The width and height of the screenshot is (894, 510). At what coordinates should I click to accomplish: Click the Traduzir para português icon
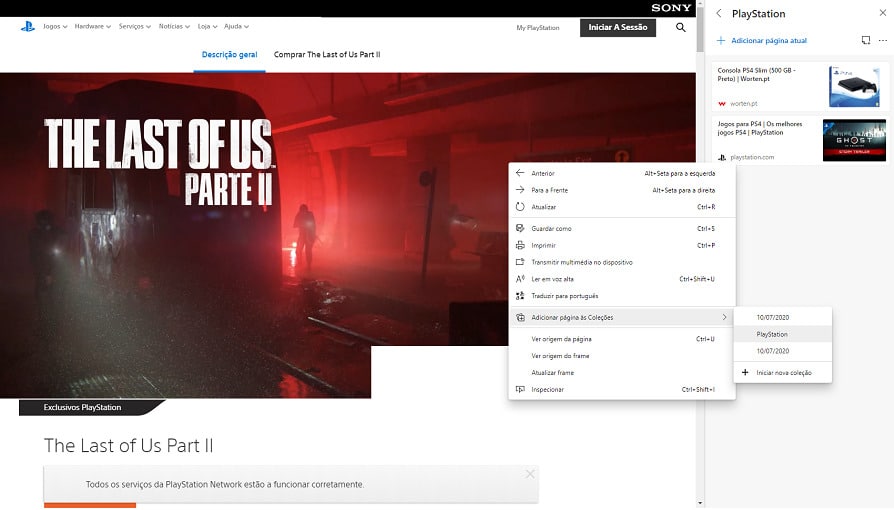[519, 296]
